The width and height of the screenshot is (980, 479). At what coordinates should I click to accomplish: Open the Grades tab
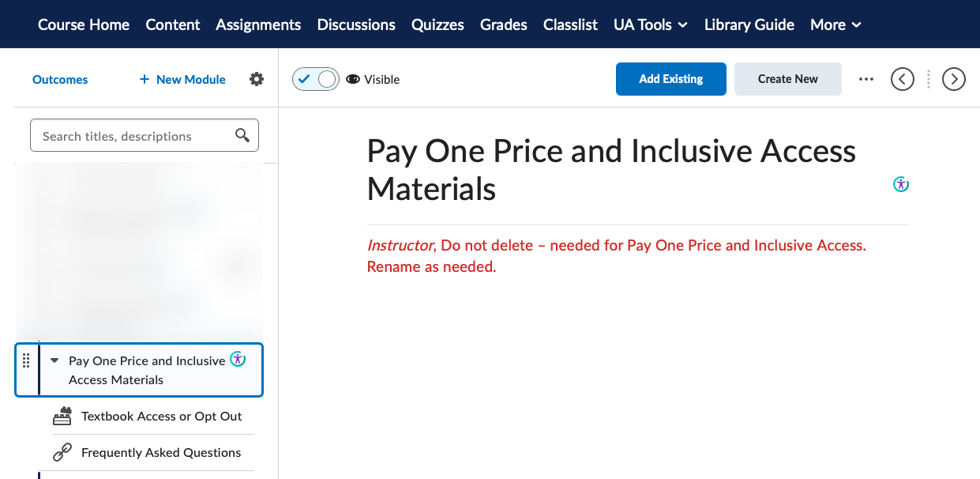pos(504,25)
